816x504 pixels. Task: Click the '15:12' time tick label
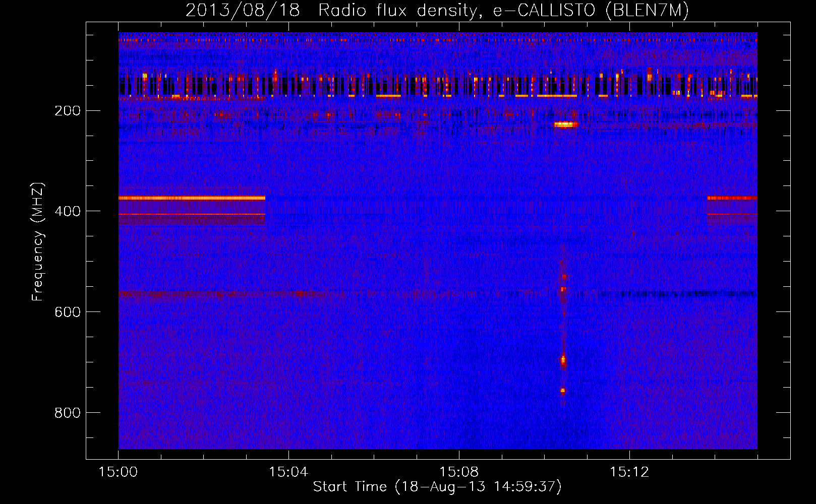629,472
